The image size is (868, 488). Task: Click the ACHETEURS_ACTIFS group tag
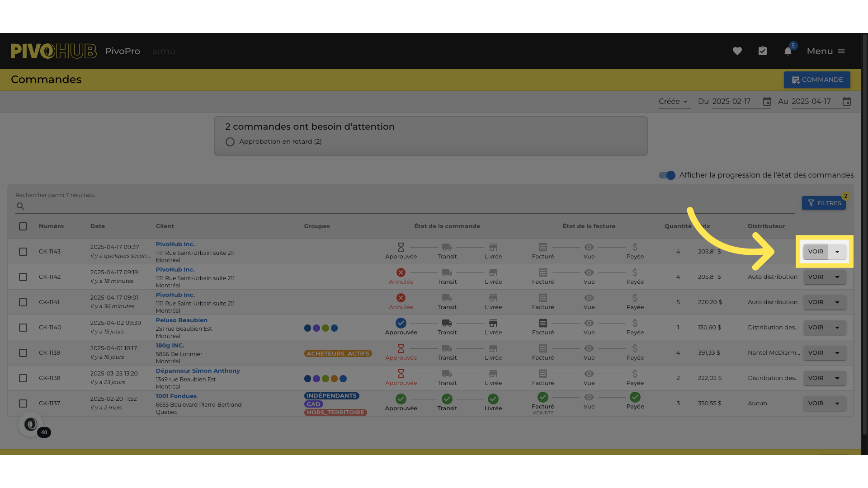(x=338, y=353)
